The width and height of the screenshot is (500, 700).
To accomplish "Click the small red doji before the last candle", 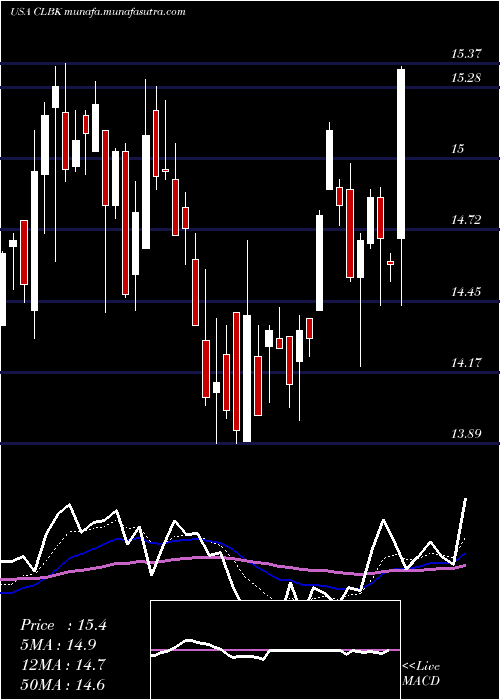I will pyautogui.click(x=391, y=263).
